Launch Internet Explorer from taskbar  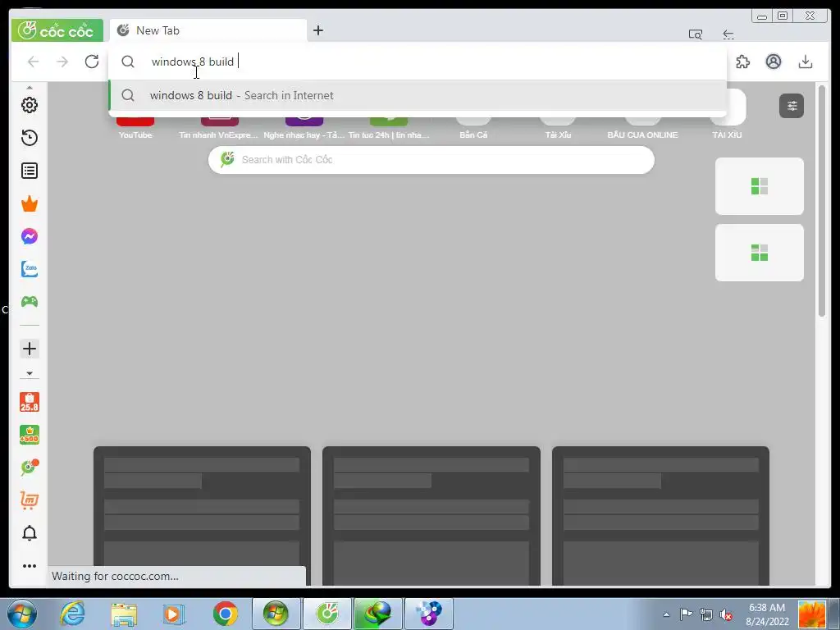click(x=72, y=614)
